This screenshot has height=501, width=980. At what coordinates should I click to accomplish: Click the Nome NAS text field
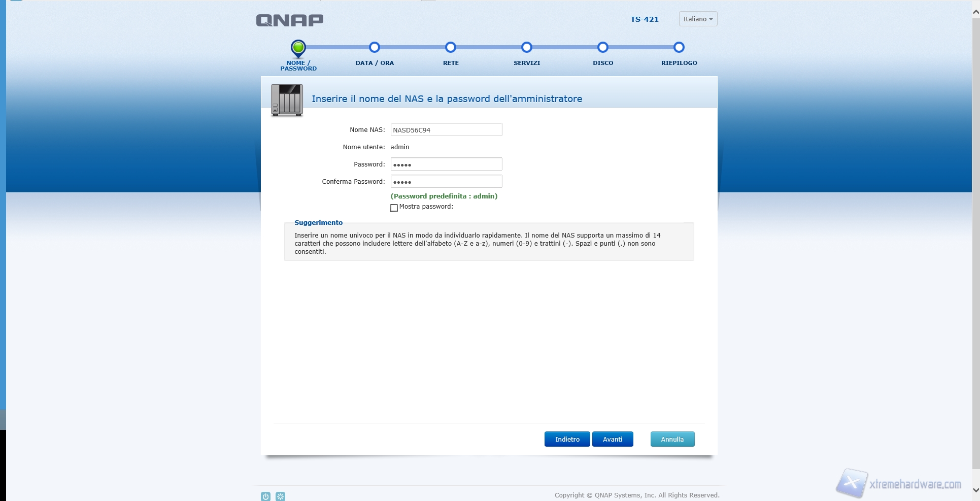point(446,130)
